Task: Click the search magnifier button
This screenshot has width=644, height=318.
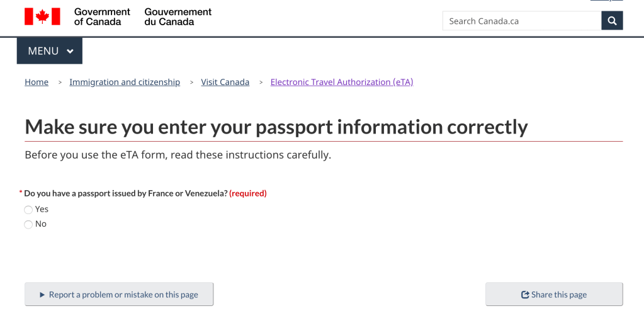Action: [x=612, y=21]
